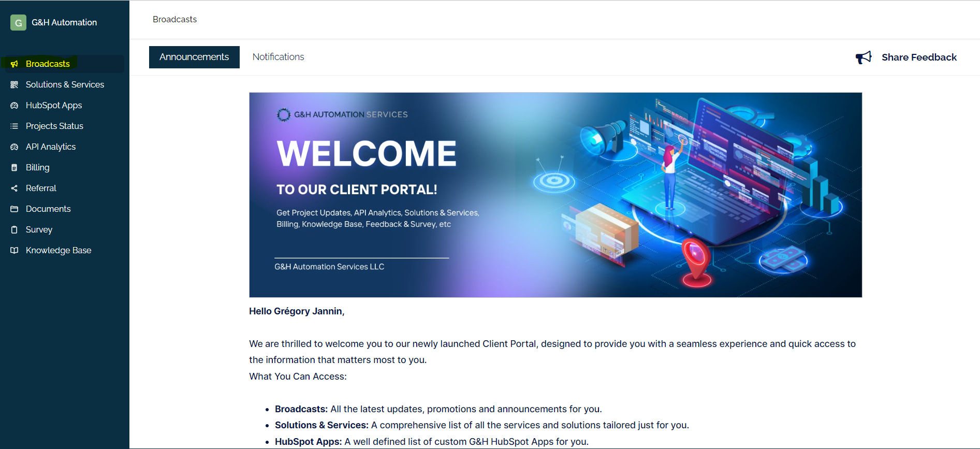Click the green G account avatar
980x449 pixels.
[x=18, y=22]
